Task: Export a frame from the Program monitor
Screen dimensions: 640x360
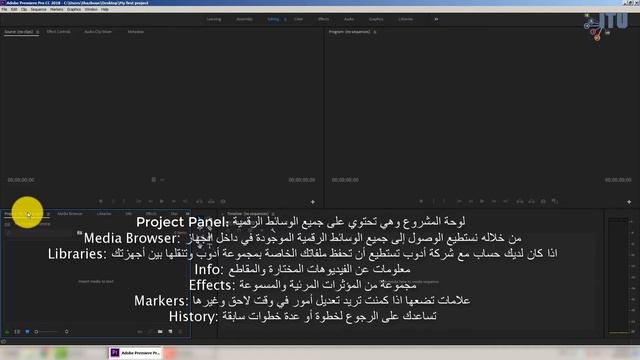Action: point(543,201)
